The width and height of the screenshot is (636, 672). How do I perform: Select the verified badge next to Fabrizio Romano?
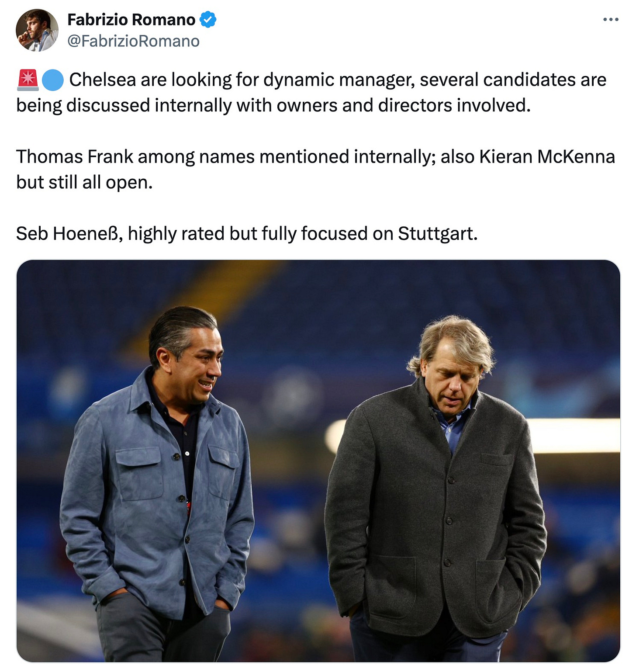[x=209, y=20]
